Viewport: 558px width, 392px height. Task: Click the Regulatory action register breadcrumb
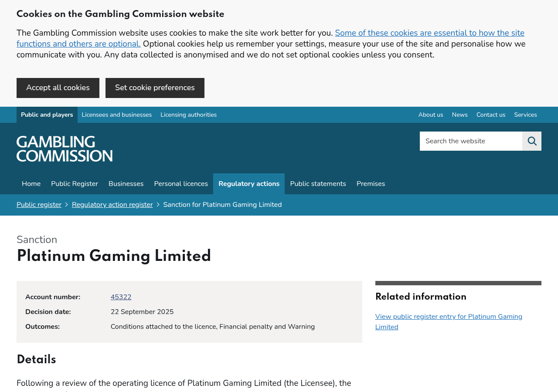[x=112, y=205]
